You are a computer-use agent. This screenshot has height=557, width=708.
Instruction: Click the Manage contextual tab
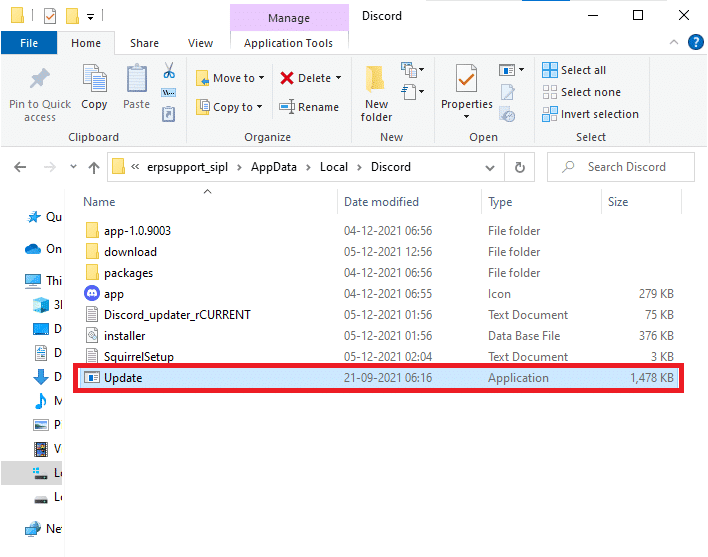[289, 18]
